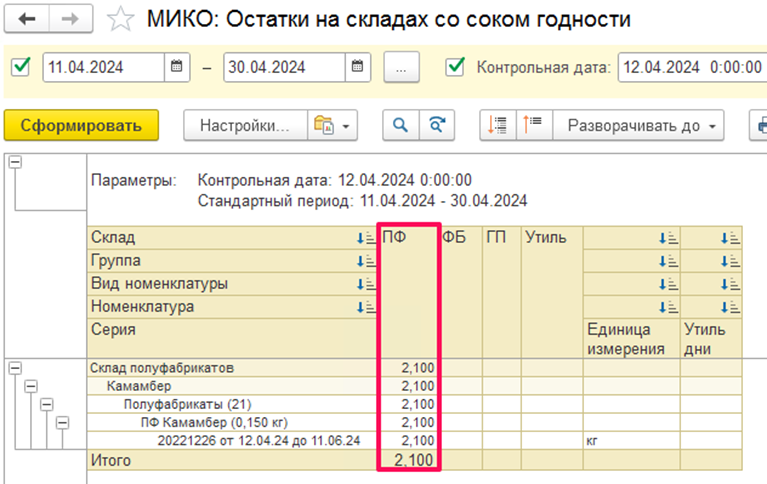This screenshot has height=484, width=767.
Task: Select the Параметры label text
Action: tap(134, 180)
